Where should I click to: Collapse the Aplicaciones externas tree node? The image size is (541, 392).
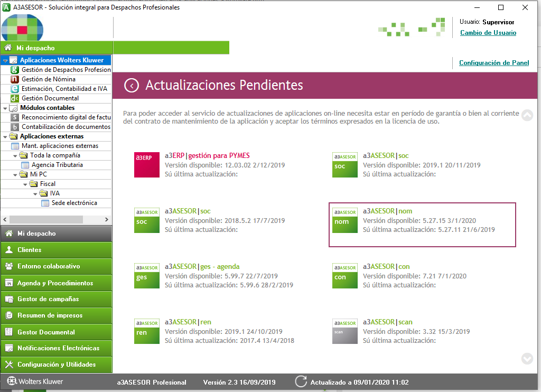(x=5, y=137)
